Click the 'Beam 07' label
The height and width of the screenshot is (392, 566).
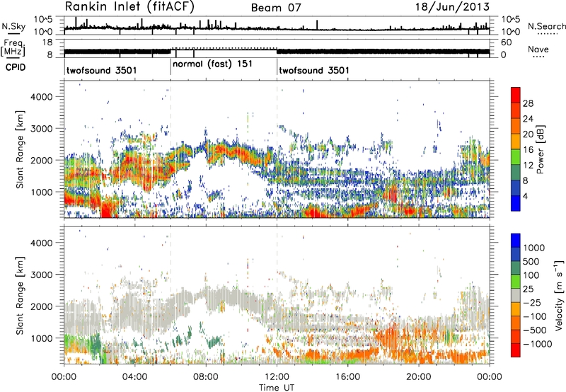pos(276,8)
